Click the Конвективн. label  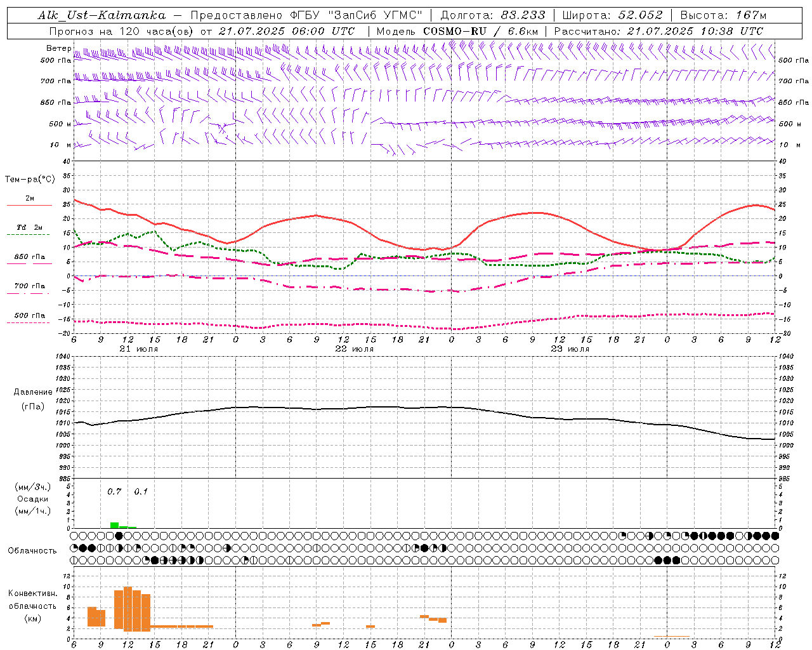(32, 593)
